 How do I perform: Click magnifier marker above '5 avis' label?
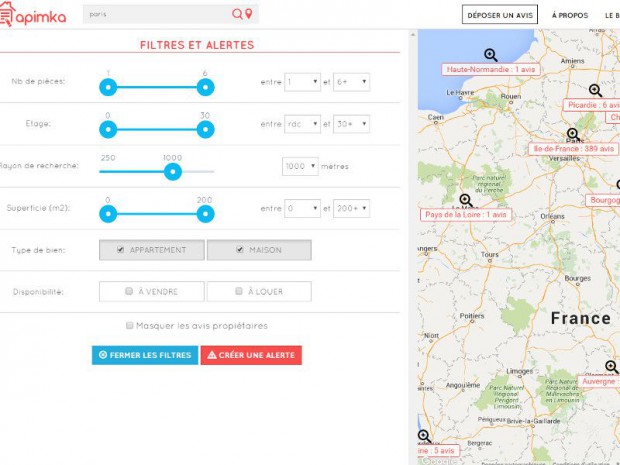(424, 436)
